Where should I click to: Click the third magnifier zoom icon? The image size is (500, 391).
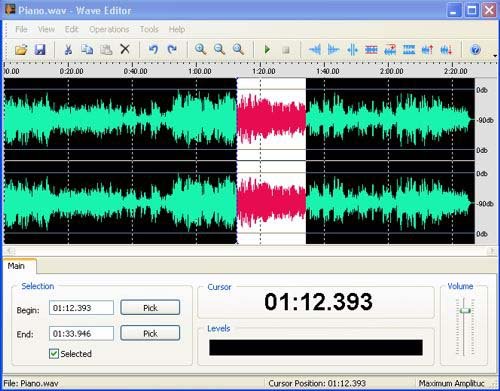pos(238,49)
